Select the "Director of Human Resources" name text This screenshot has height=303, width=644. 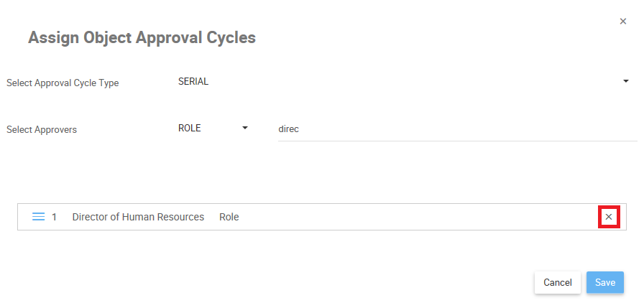click(x=138, y=217)
